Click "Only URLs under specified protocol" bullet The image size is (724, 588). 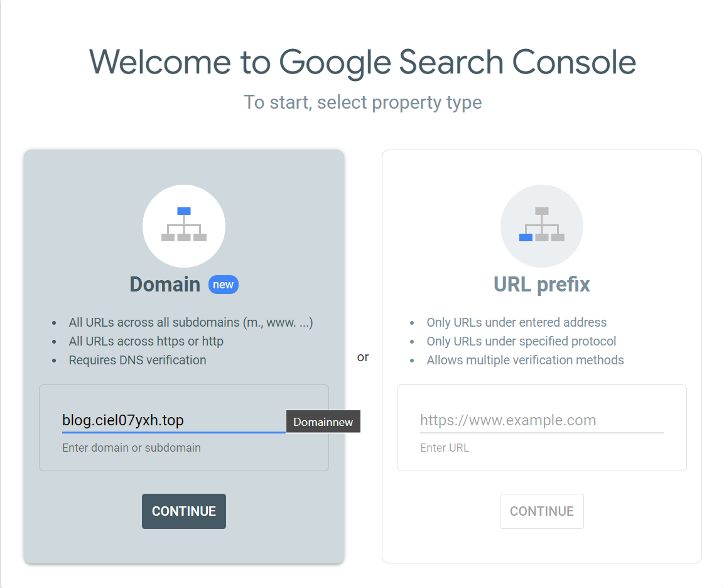[x=521, y=341]
